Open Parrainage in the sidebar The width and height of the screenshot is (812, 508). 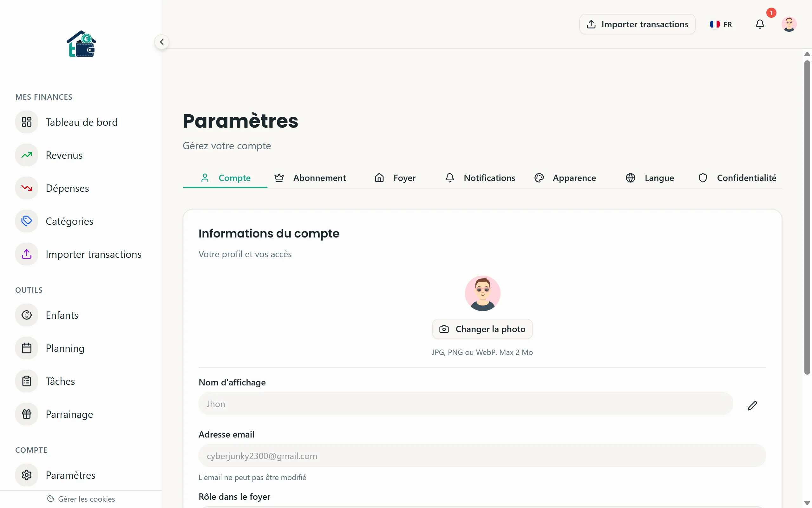(81, 414)
